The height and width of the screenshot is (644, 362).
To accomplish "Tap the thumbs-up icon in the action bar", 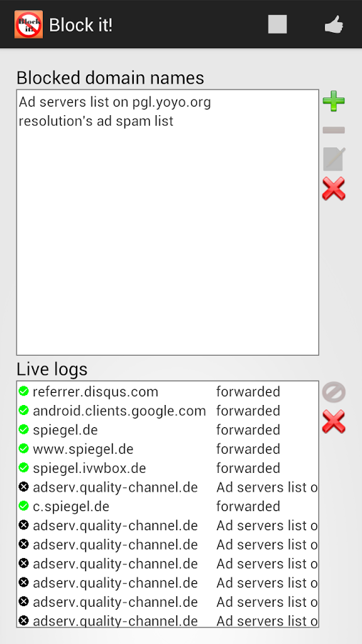I will (x=333, y=24).
